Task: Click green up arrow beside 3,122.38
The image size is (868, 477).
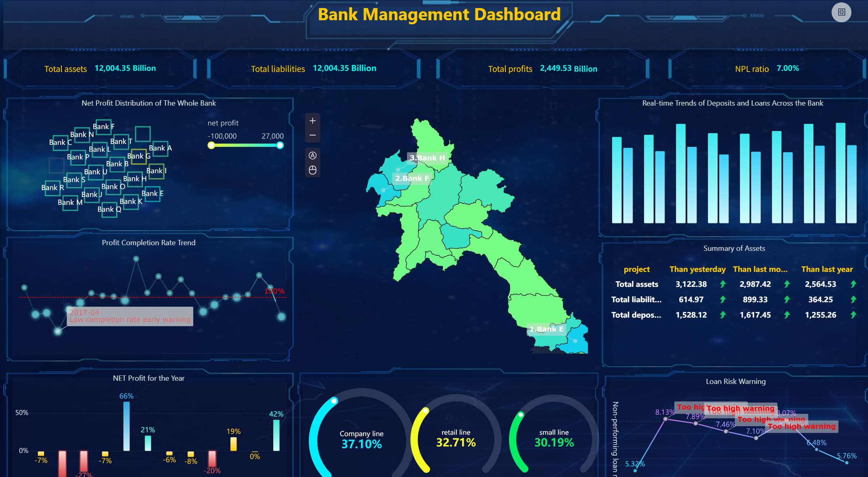Action: tap(723, 284)
